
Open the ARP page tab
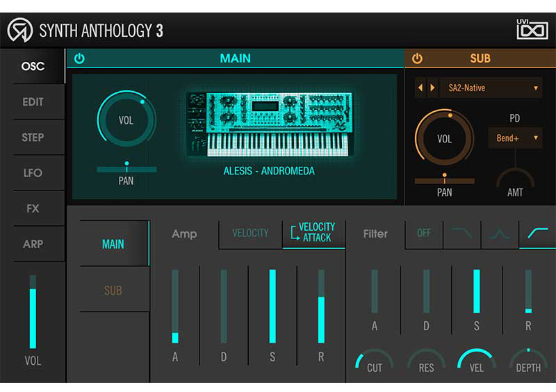point(33,244)
